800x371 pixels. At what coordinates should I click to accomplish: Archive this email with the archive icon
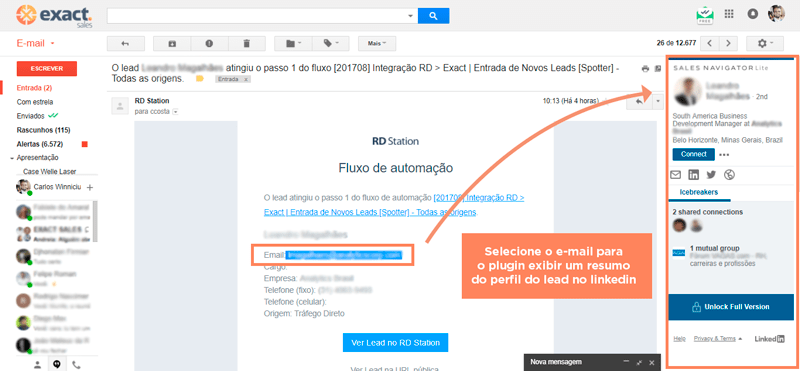(172, 43)
